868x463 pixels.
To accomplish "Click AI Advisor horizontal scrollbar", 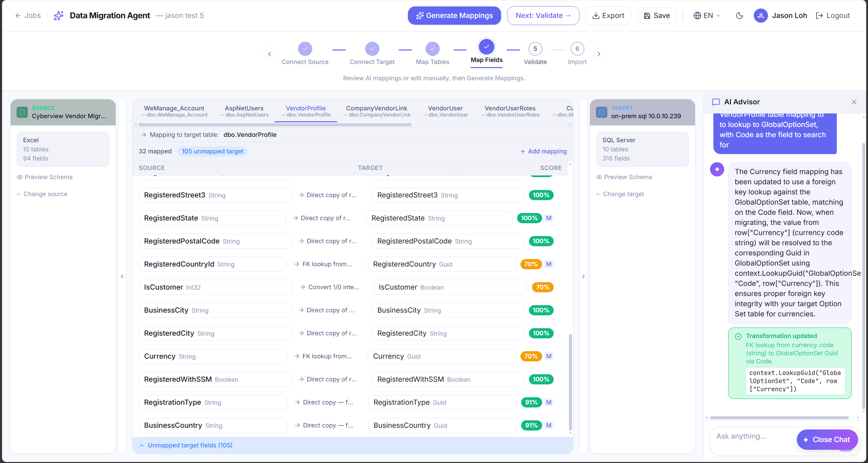I will click(x=780, y=418).
